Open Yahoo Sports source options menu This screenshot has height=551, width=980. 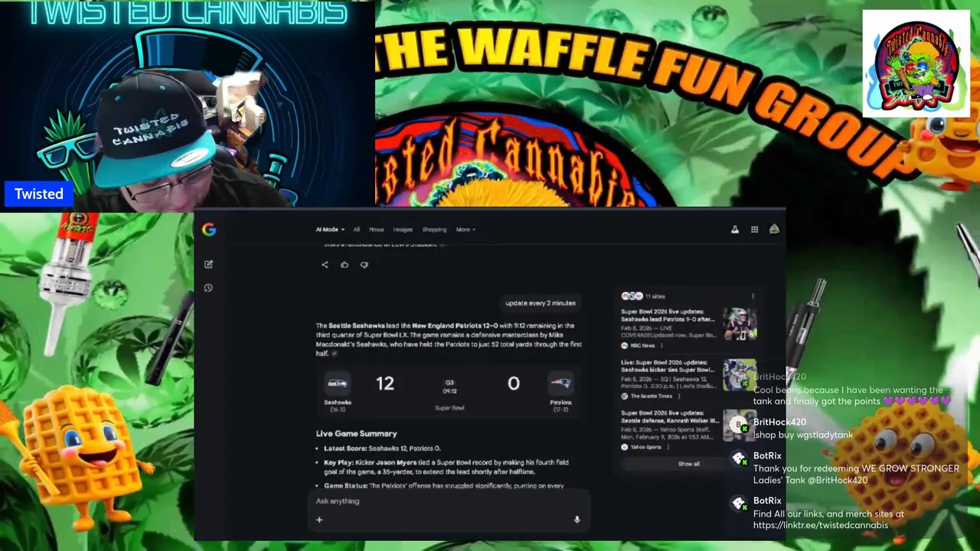(668, 447)
